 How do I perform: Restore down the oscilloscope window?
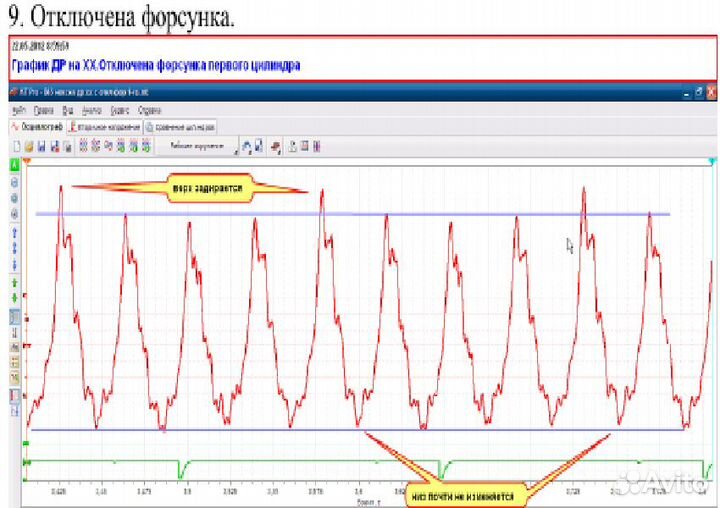click(699, 92)
